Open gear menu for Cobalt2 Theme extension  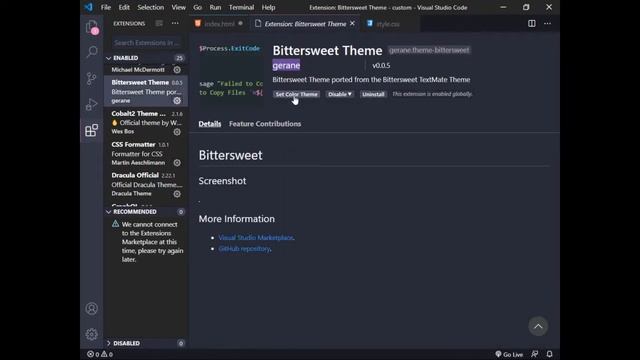click(x=177, y=132)
